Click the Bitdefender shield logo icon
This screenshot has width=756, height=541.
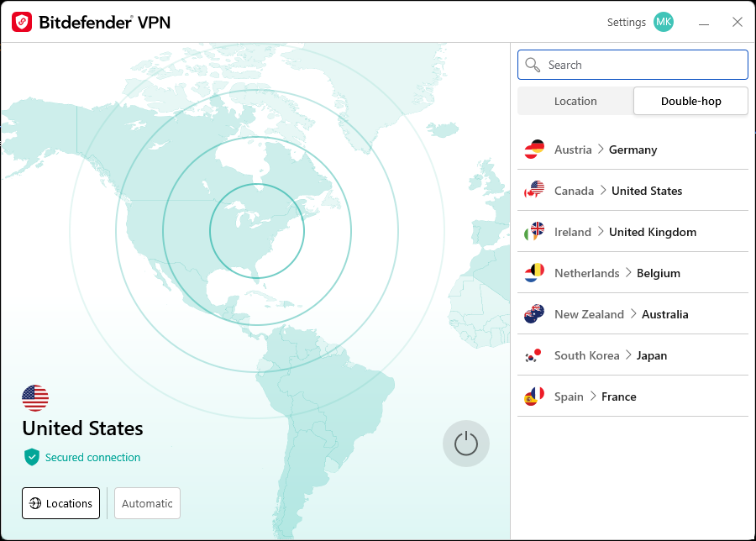click(x=23, y=22)
